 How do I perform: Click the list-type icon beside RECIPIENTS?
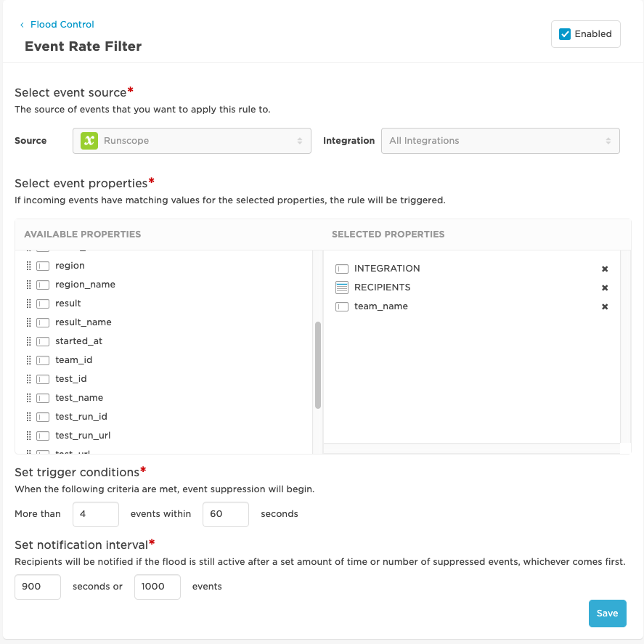pos(341,288)
